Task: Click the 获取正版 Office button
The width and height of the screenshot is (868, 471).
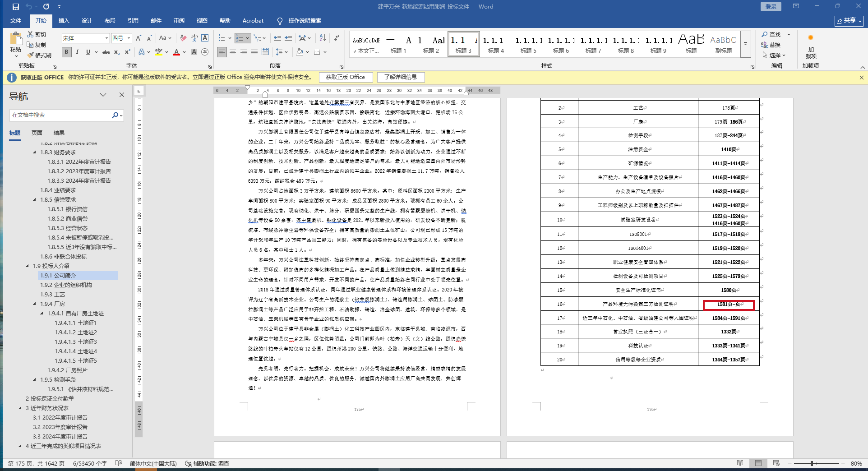Action: [346, 77]
